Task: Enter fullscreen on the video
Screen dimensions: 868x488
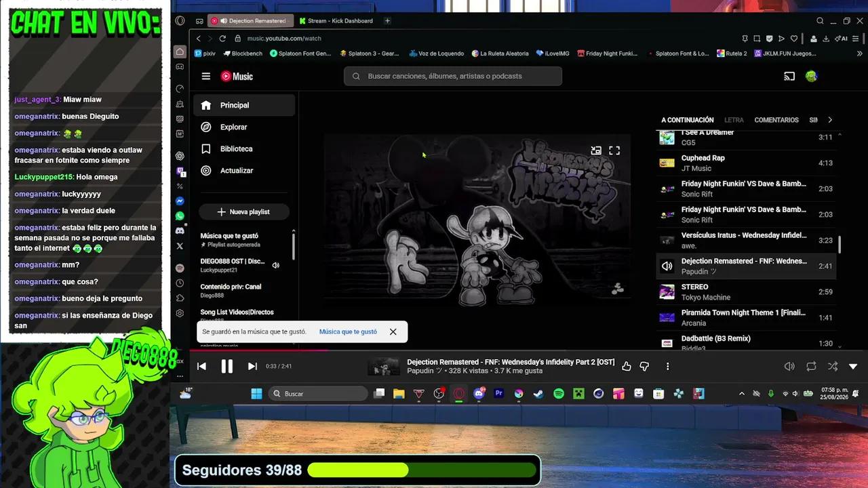Action: (x=614, y=150)
